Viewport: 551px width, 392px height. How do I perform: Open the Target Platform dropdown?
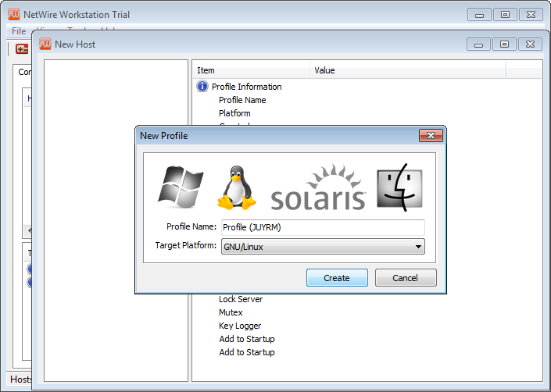(x=323, y=246)
